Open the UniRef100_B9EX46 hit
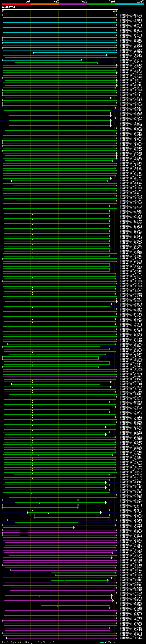This screenshot has height=644, width=146. [x=131, y=60]
